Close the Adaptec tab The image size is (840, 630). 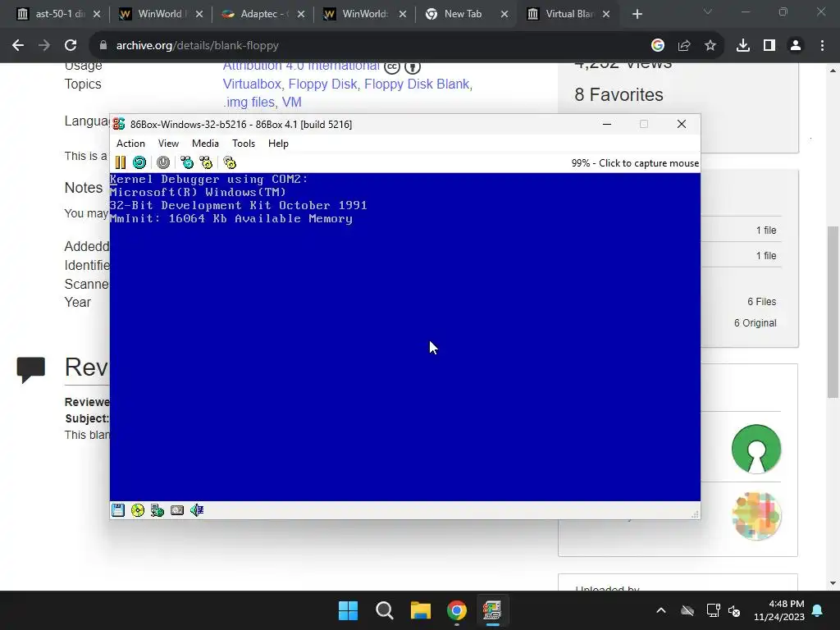(x=300, y=15)
